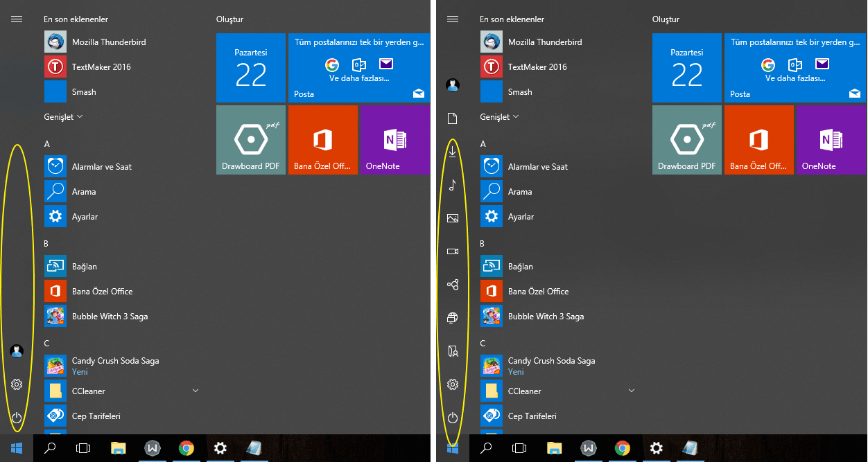Image resolution: width=868 pixels, height=462 pixels.
Task: Open Pazartesi 22 calendar tile in right menu
Action: point(687,68)
